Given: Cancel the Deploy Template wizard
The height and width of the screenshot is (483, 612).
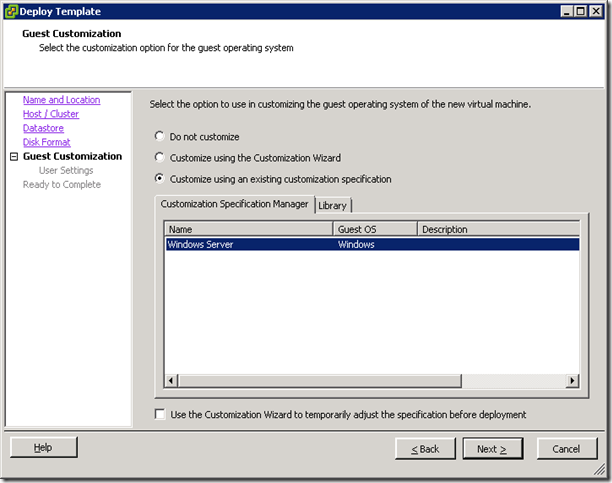Looking at the screenshot, I should (x=567, y=449).
